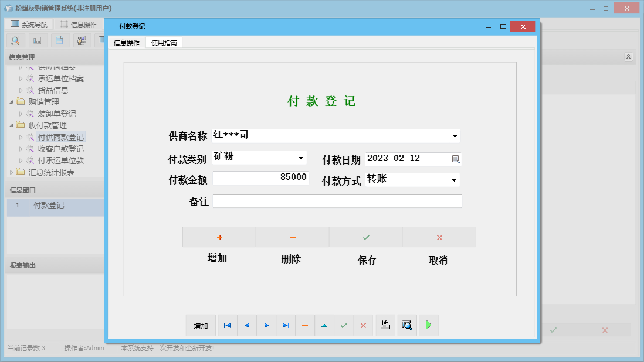Open print preview magnifier icon
644x362 pixels.
point(406,325)
